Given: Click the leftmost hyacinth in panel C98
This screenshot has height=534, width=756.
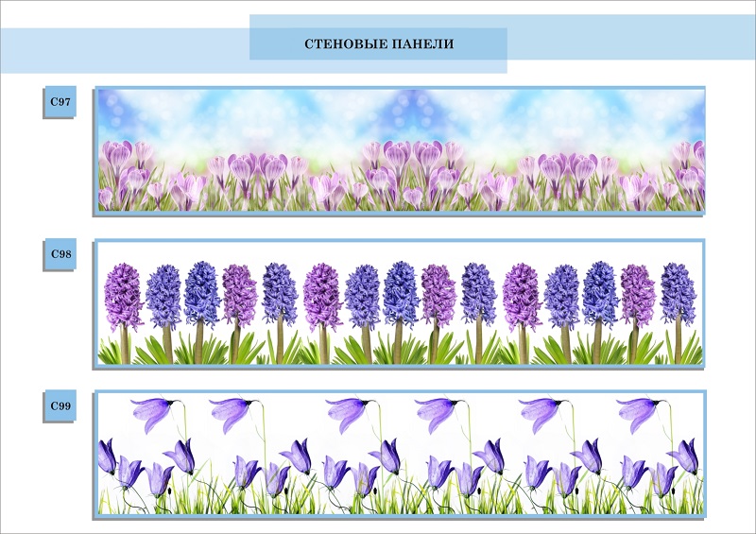Looking at the screenshot, I should coord(123,295).
